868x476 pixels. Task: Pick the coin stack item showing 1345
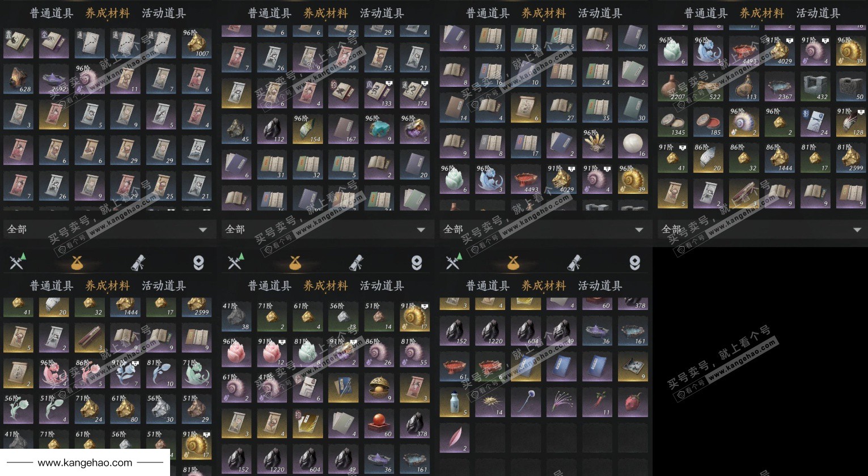pos(672,122)
